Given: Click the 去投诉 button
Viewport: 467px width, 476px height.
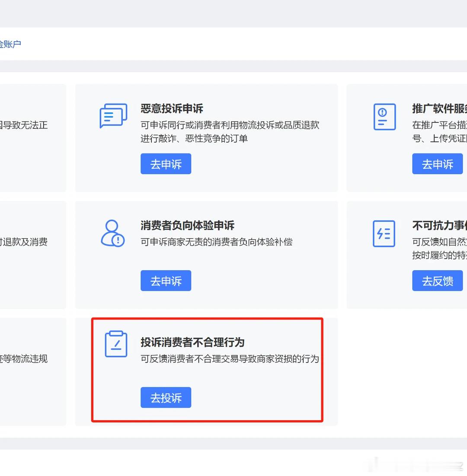Looking at the screenshot, I should point(166,397).
